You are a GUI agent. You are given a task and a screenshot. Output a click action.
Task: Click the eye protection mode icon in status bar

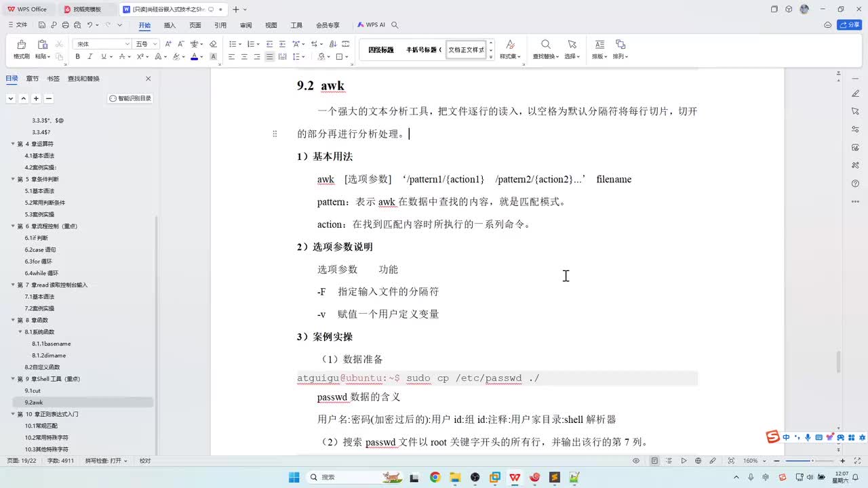[636, 461]
